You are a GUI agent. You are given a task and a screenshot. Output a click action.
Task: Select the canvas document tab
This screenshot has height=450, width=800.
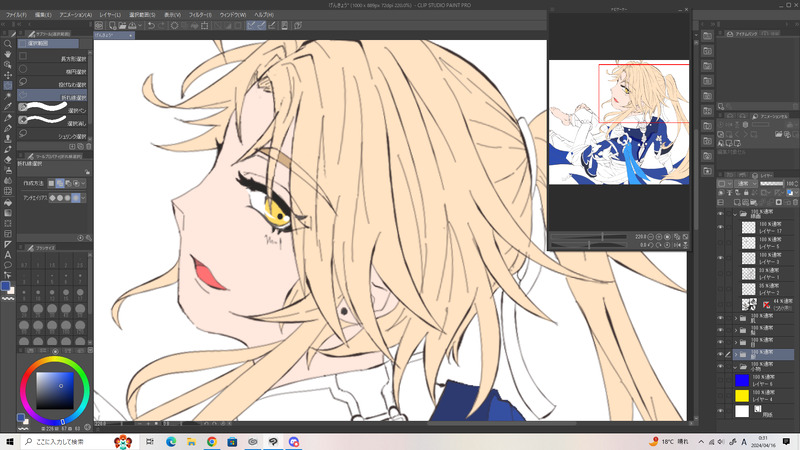point(114,35)
